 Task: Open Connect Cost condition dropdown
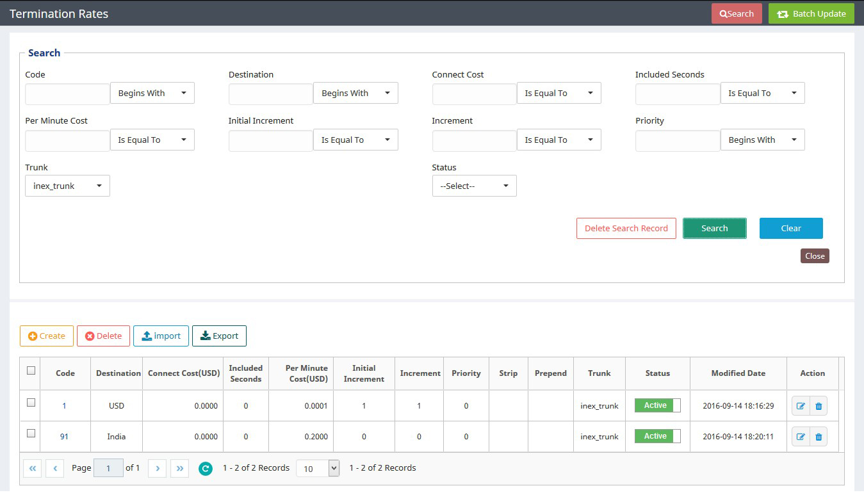559,93
